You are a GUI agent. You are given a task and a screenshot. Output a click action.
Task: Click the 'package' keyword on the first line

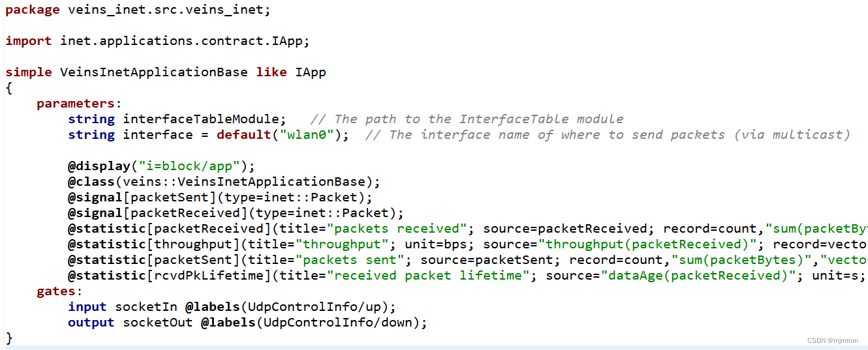pos(33,10)
